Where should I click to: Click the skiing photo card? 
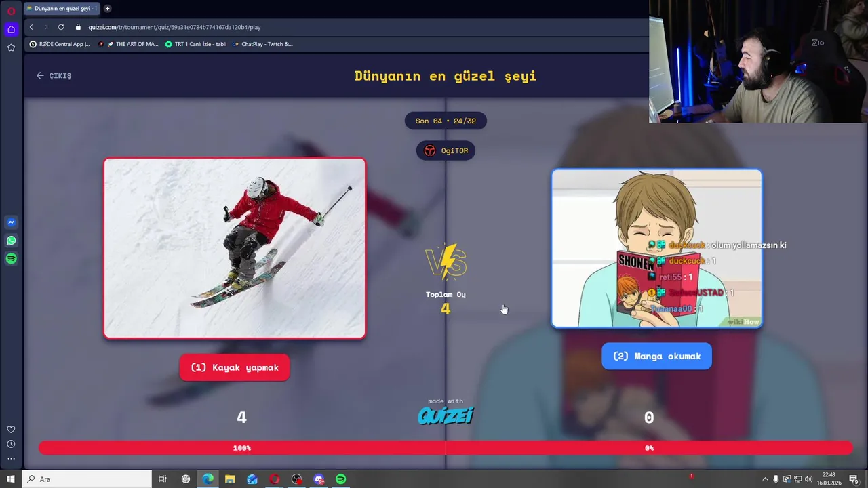(x=235, y=248)
